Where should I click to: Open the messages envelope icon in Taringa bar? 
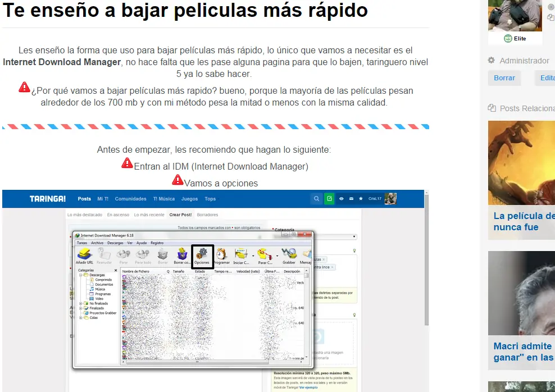[x=351, y=198]
